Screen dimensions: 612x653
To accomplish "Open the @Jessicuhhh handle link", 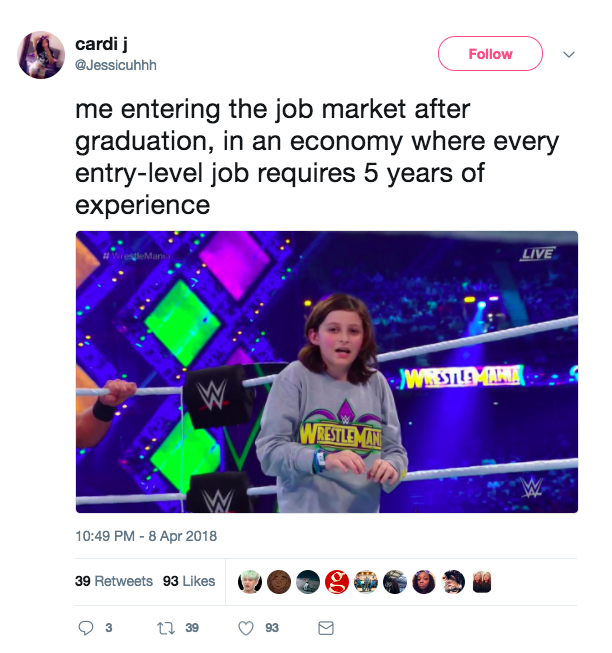I will (x=116, y=65).
